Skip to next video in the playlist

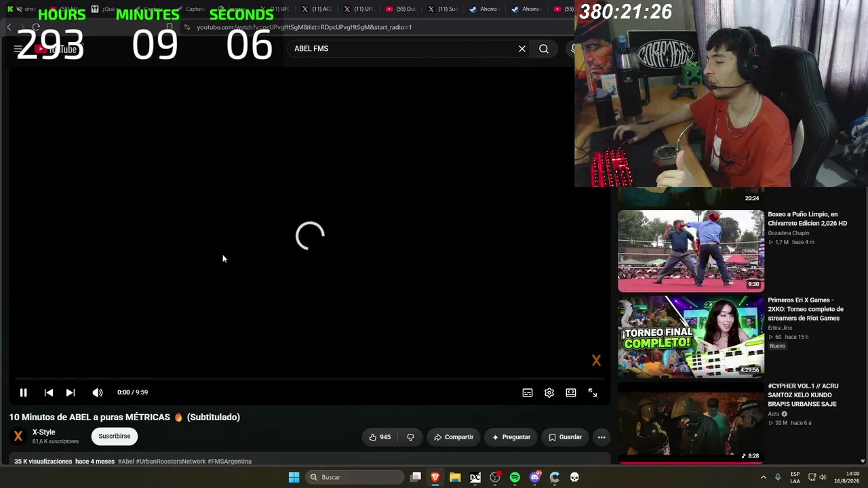click(71, 392)
